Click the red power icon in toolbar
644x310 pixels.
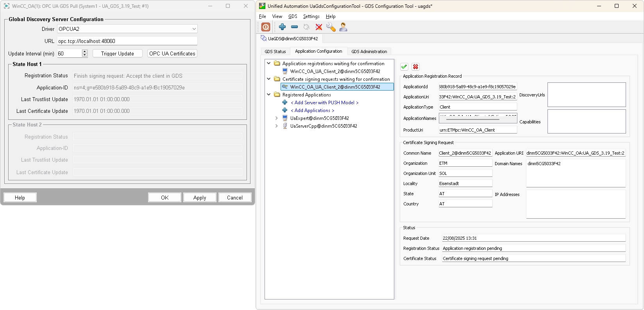(x=266, y=27)
